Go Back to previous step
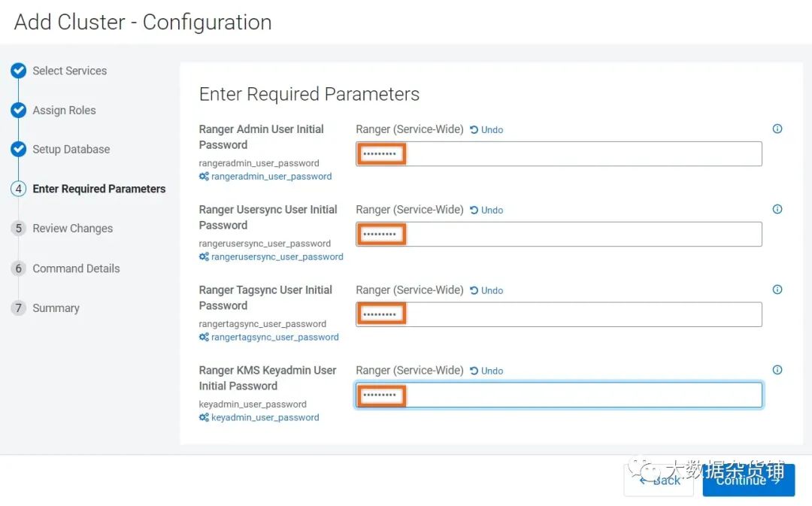 point(659,480)
